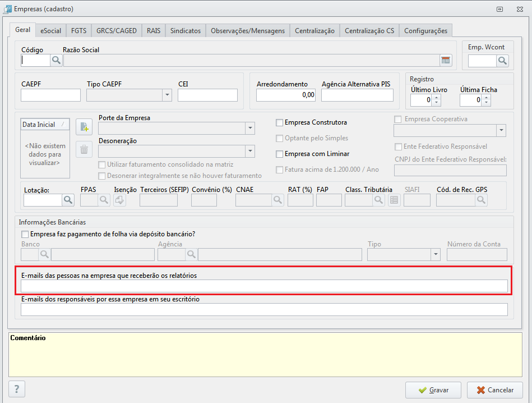This screenshot has height=403, width=532.
Task: Expand the Tipo CAEPF dropdown
Action: click(167, 95)
